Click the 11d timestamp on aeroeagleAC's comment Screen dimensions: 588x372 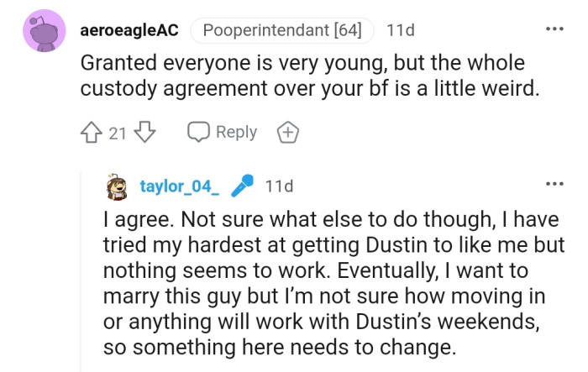pos(400,31)
